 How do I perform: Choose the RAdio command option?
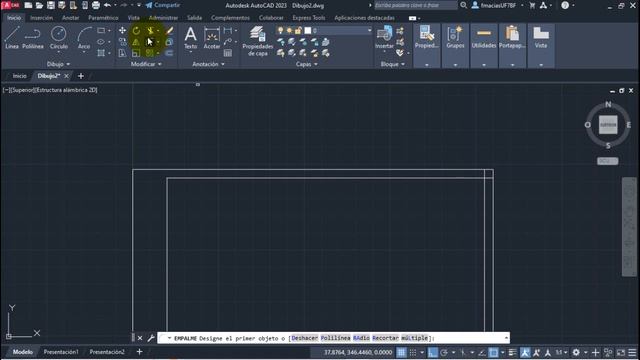(x=361, y=338)
